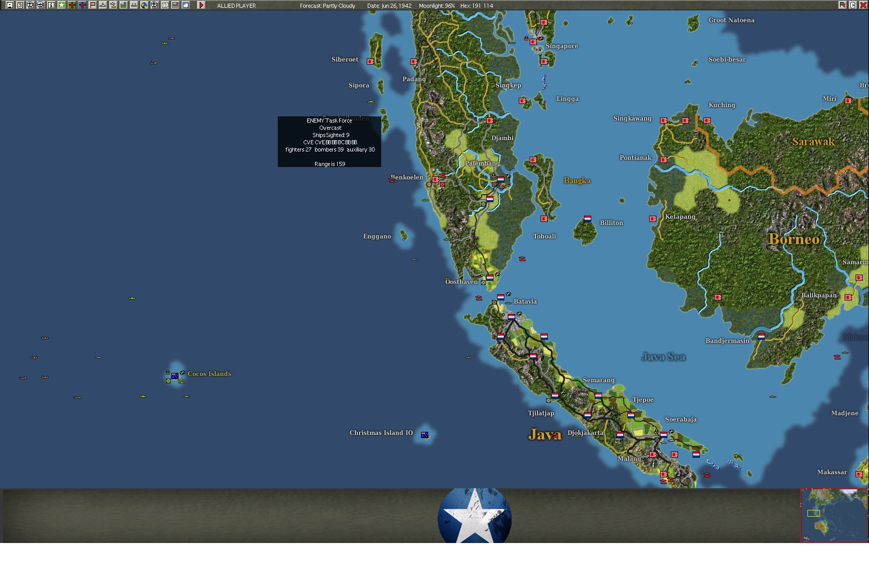869x588 pixels.
Task: Click the red end-turn arrow
Action: [x=201, y=5]
